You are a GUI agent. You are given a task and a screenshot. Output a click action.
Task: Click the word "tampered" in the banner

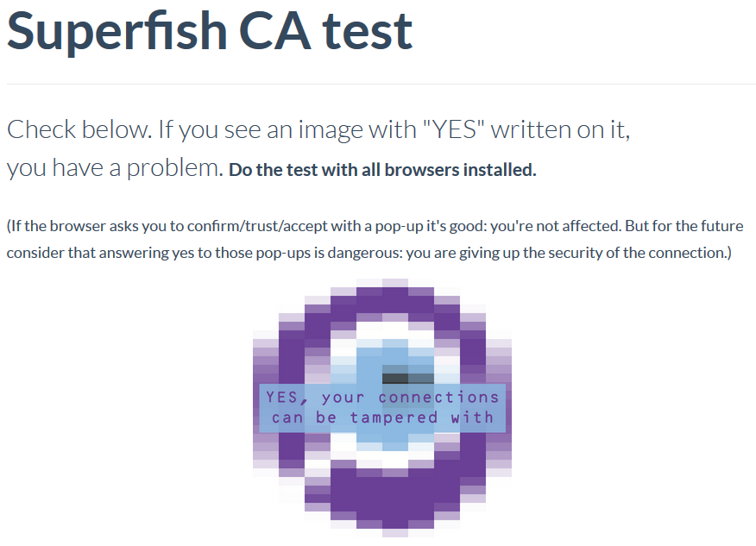(394, 417)
